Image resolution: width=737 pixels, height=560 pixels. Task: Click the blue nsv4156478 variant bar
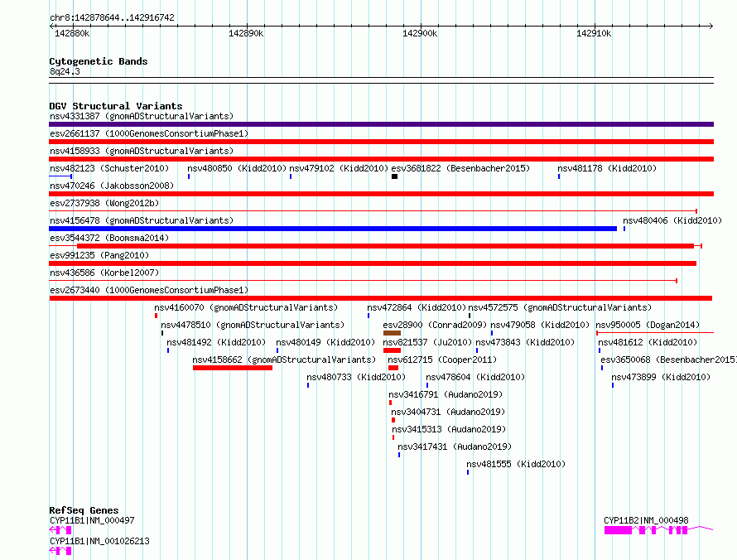click(x=333, y=229)
